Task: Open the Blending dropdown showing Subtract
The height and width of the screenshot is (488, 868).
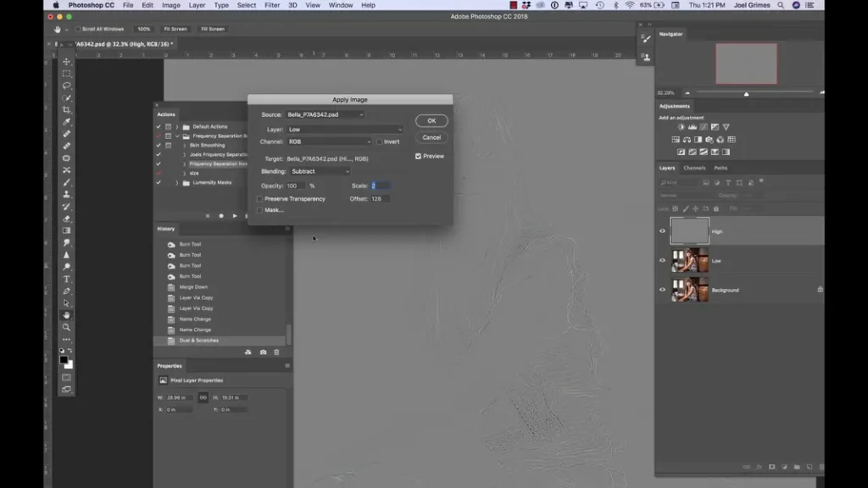Action: [x=320, y=171]
